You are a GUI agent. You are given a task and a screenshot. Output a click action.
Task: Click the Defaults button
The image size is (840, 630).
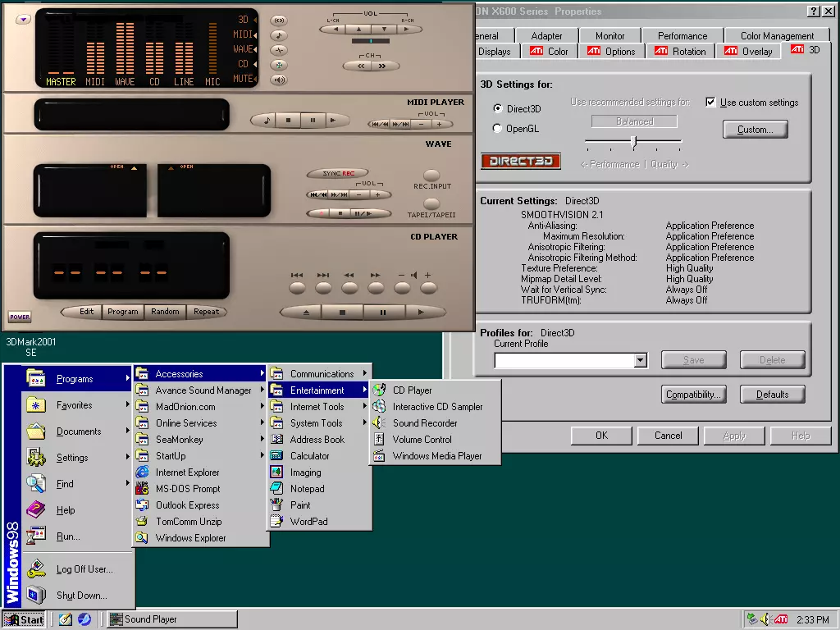pos(772,395)
